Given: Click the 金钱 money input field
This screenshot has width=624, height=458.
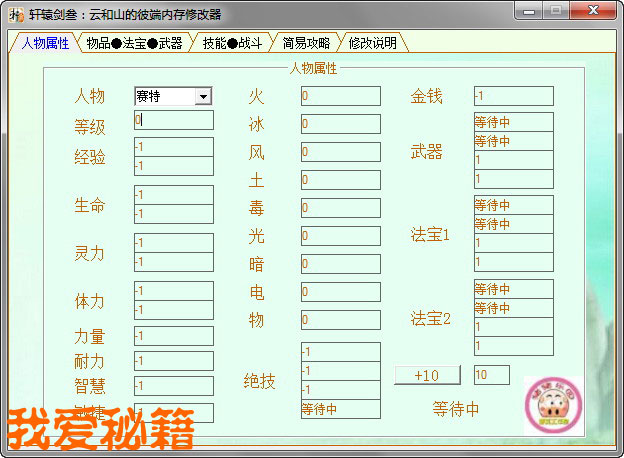Looking at the screenshot, I should 513,96.
